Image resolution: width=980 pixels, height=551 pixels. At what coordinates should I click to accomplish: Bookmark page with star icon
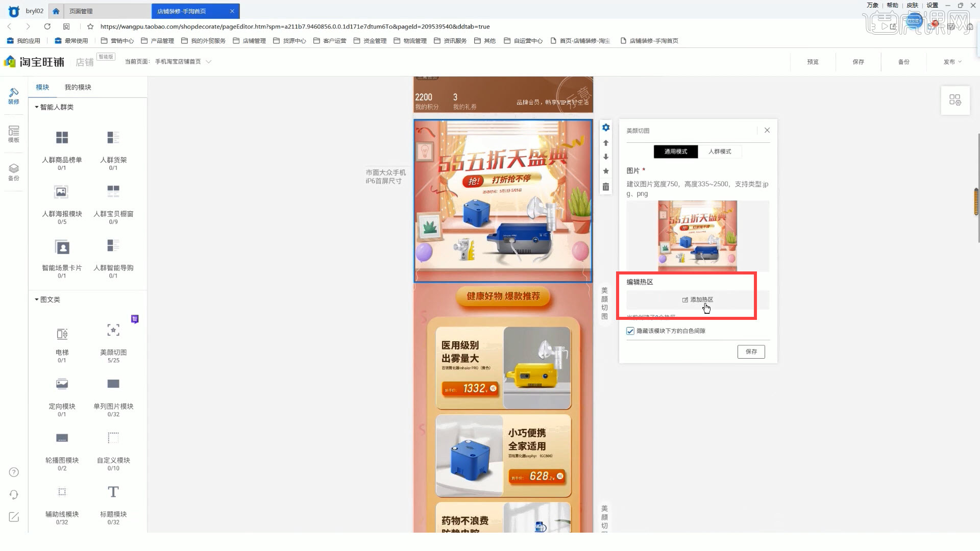point(90,27)
